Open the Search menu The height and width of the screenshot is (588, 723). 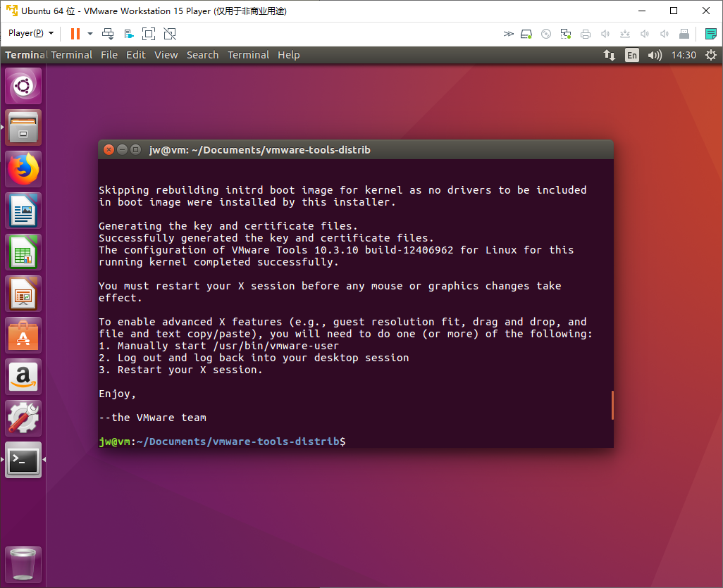click(x=202, y=55)
